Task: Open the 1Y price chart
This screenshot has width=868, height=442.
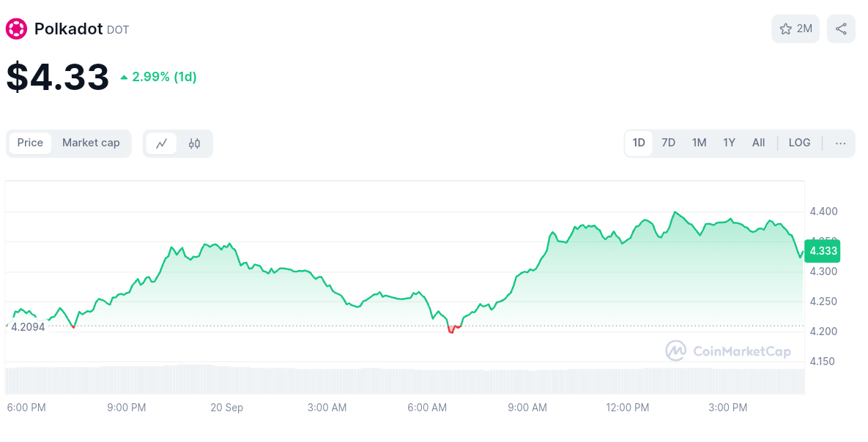Action: click(729, 143)
